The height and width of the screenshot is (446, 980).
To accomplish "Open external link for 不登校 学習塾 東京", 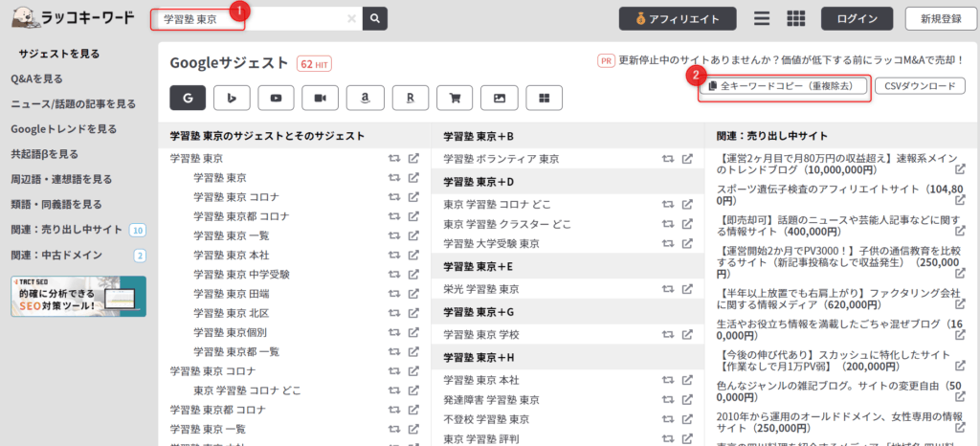I will tap(687, 419).
